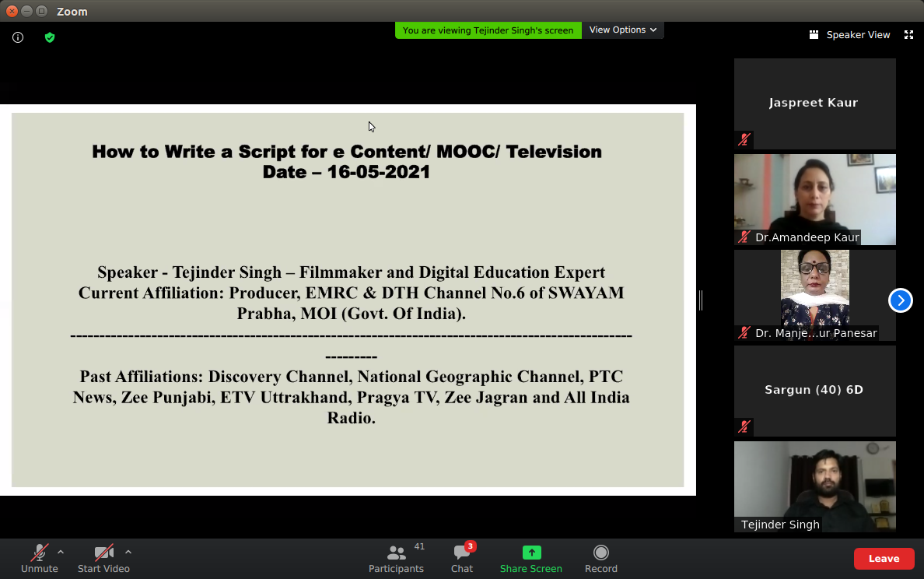Click the green Share Screen icon
This screenshot has width=924, height=579.
531,553
